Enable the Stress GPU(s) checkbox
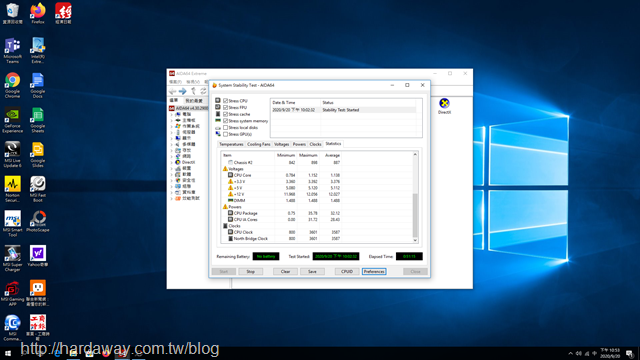The image size is (640, 360). [x=225, y=134]
